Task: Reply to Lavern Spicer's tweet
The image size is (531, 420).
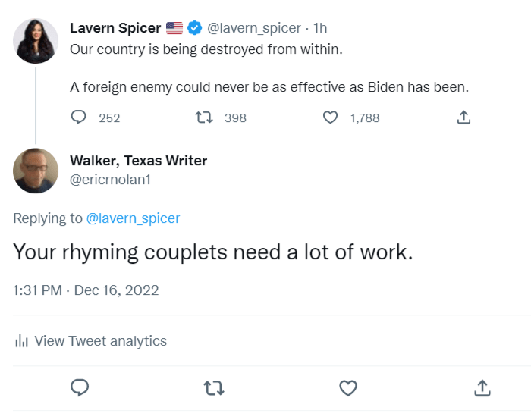Action: (x=79, y=118)
